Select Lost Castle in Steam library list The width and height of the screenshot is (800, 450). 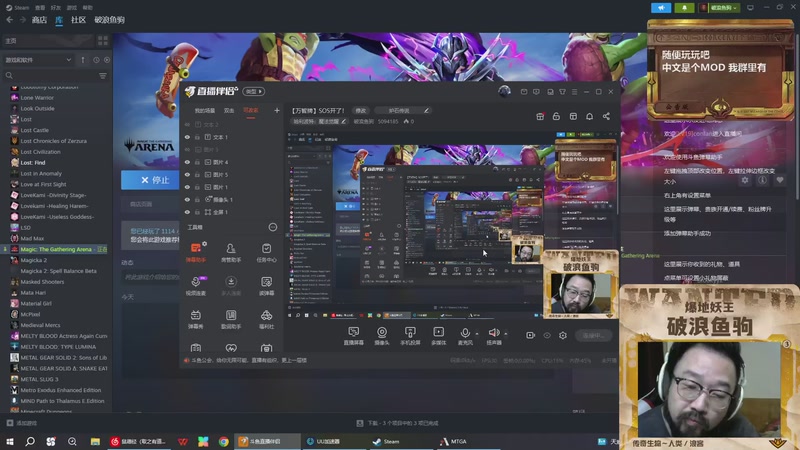coord(35,130)
